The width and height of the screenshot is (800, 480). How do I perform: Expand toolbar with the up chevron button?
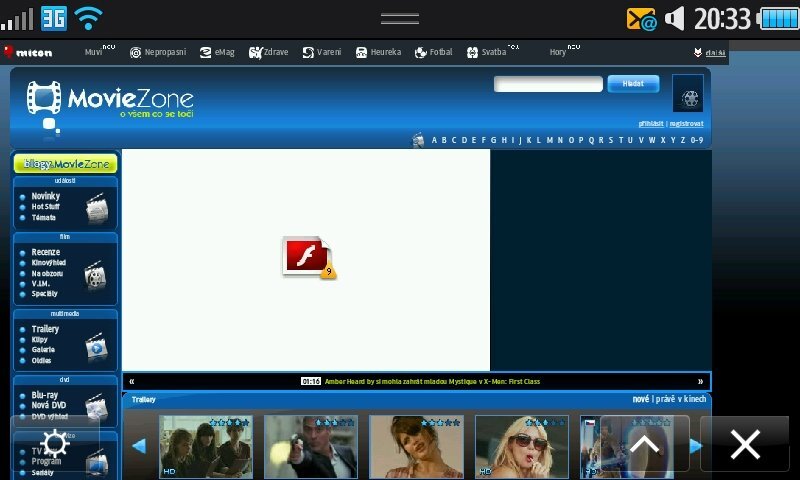pyautogui.click(x=645, y=444)
